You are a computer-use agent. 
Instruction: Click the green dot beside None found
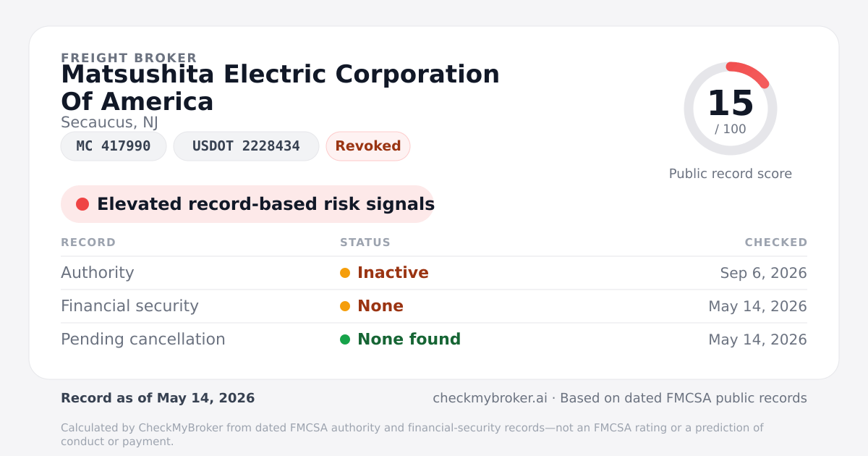(x=345, y=339)
